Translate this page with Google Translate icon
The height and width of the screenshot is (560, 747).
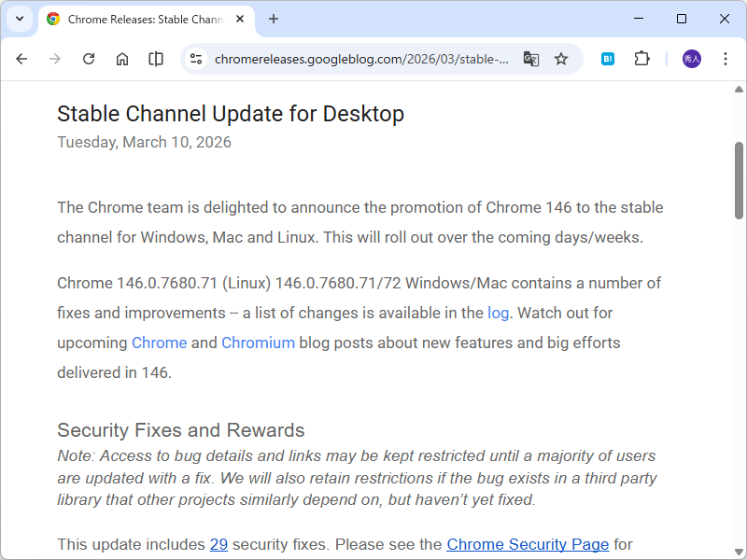click(530, 59)
